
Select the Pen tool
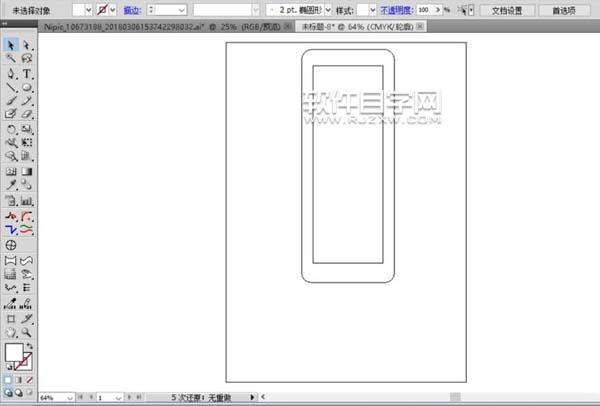click(11, 73)
